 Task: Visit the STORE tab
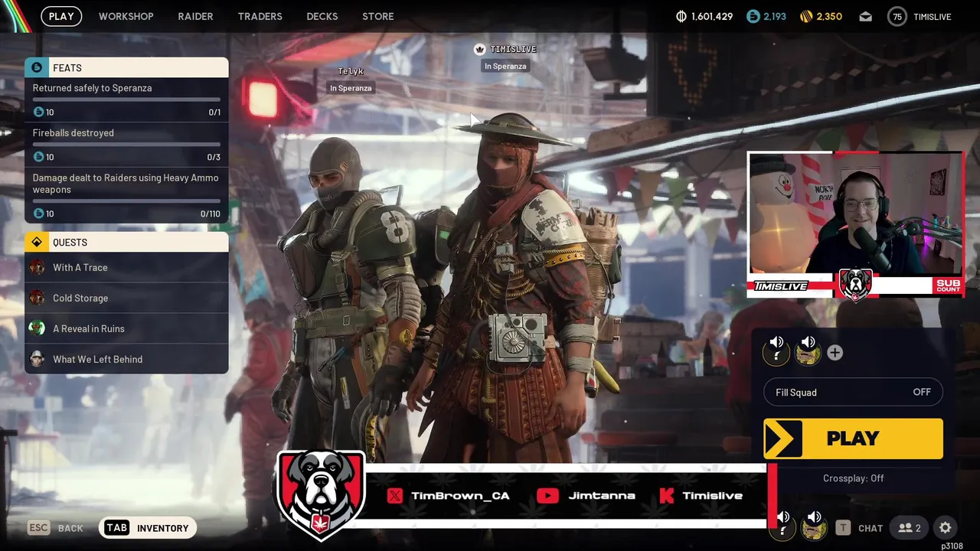click(378, 16)
